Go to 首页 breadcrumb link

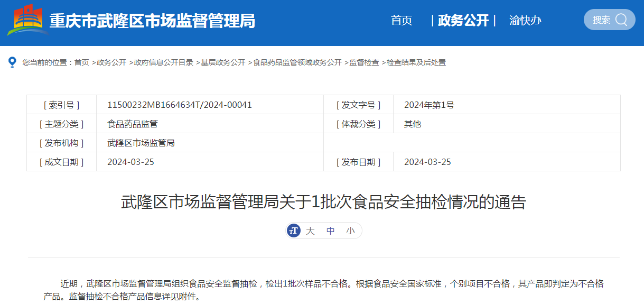pos(81,62)
